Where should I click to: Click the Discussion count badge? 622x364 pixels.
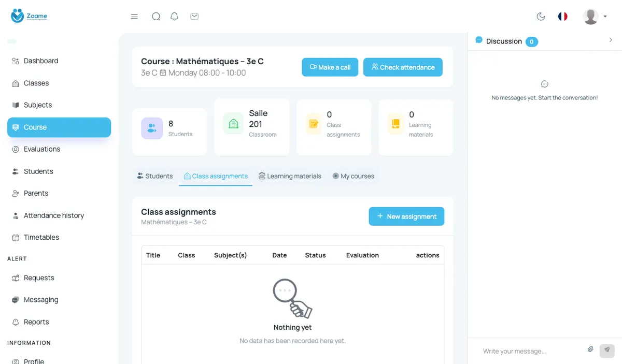532,41
